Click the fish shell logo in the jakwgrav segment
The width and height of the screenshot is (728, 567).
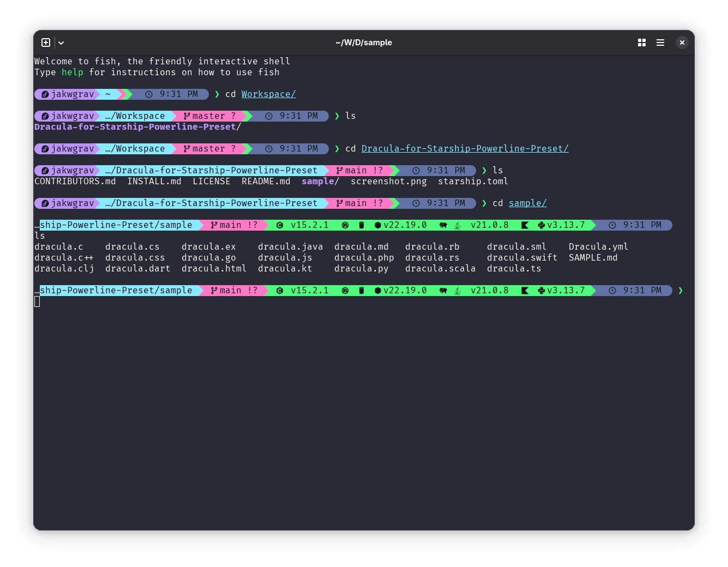click(44, 94)
